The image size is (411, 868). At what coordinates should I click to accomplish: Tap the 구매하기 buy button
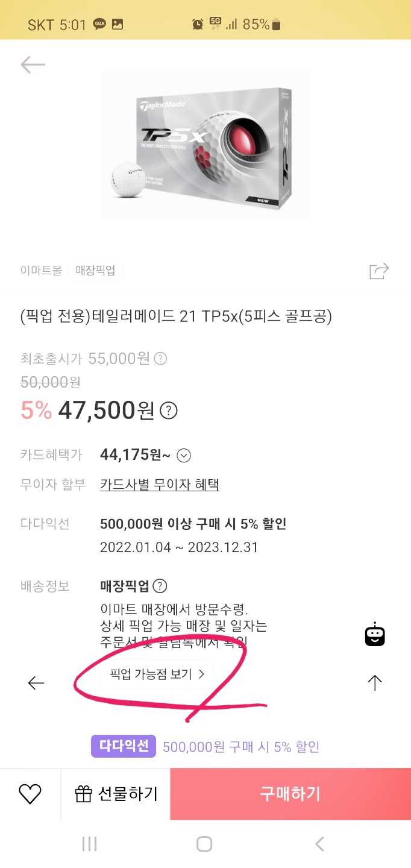290,794
